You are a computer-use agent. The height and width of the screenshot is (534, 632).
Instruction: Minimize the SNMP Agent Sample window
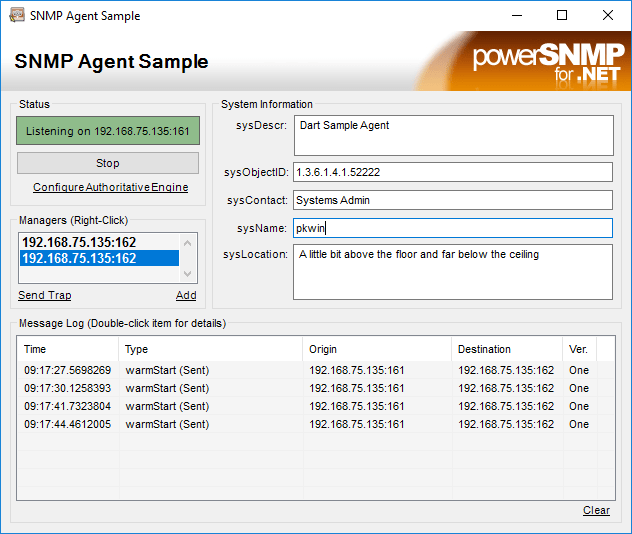(517, 16)
